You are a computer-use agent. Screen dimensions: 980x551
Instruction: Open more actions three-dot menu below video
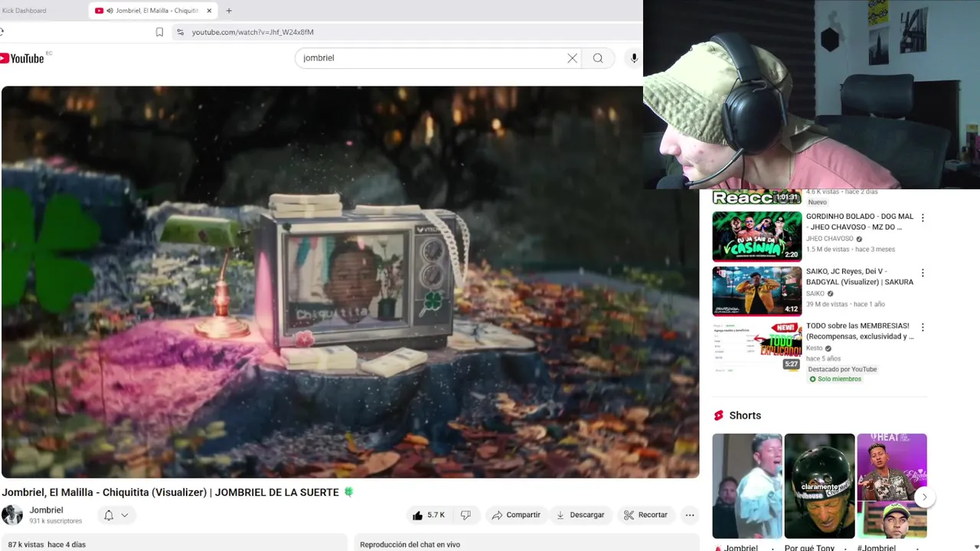pyautogui.click(x=690, y=515)
